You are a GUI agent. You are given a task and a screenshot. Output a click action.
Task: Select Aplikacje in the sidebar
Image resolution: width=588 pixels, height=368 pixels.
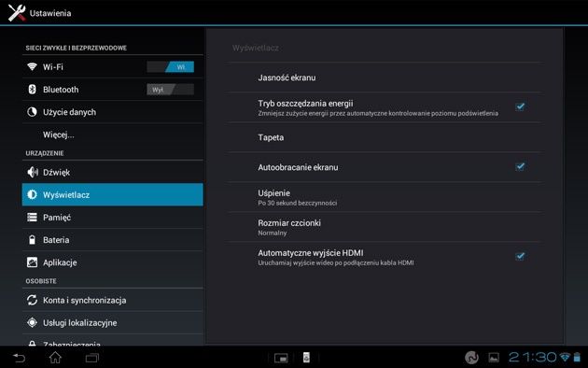pyautogui.click(x=113, y=262)
